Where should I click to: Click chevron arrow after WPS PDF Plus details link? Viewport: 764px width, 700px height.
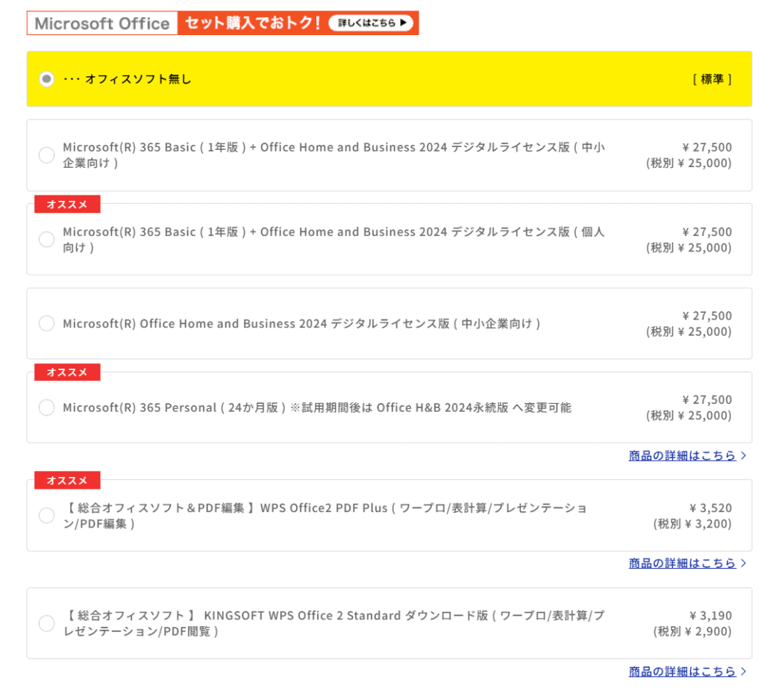tap(743, 563)
